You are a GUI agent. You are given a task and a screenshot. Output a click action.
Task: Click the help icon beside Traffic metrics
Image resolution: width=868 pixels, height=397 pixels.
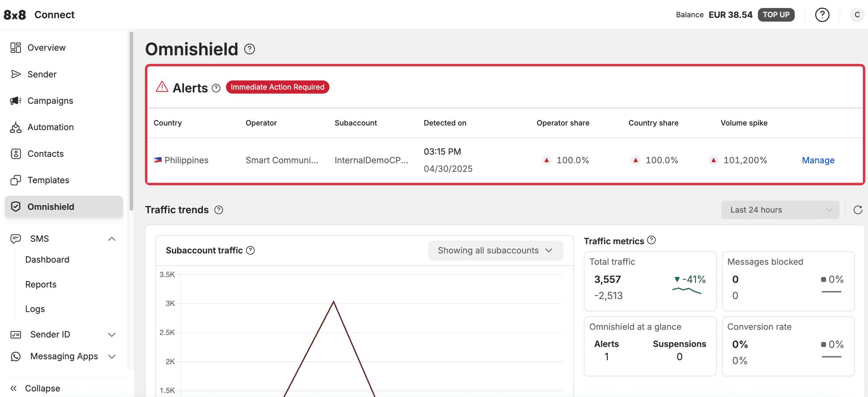651,240
